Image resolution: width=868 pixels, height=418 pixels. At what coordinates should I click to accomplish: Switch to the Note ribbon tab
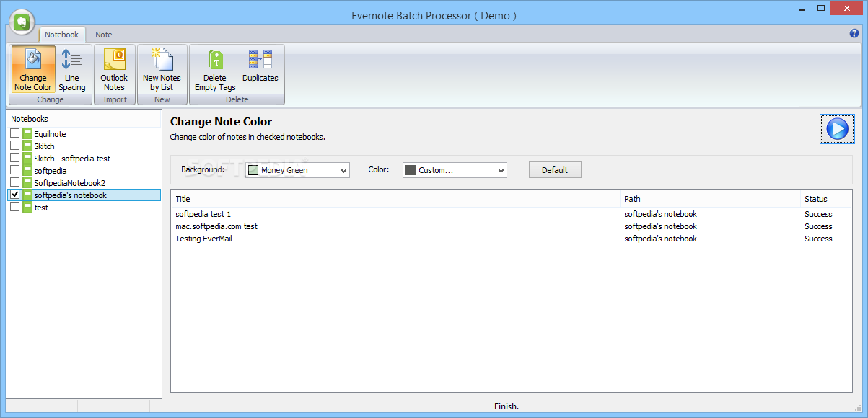pos(104,35)
